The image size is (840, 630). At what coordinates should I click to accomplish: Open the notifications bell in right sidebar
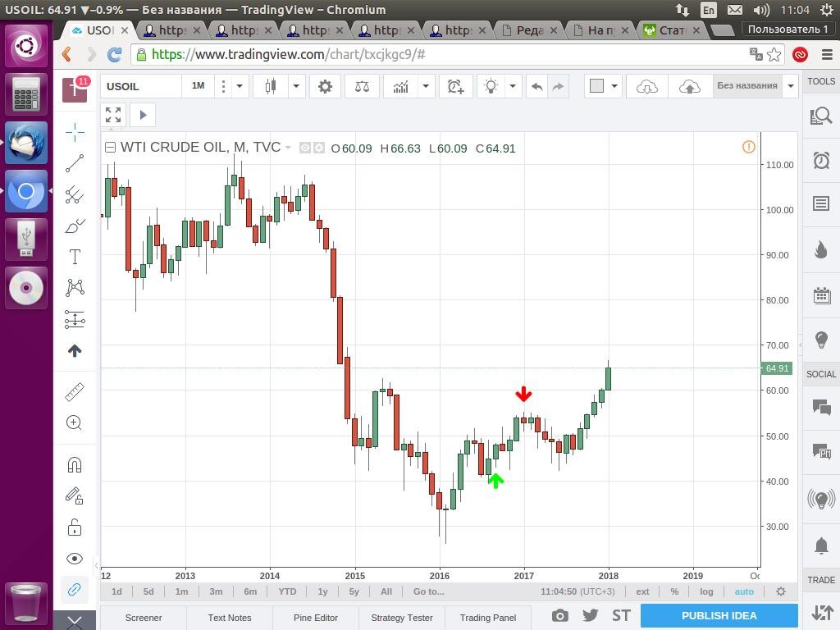[x=821, y=546]
